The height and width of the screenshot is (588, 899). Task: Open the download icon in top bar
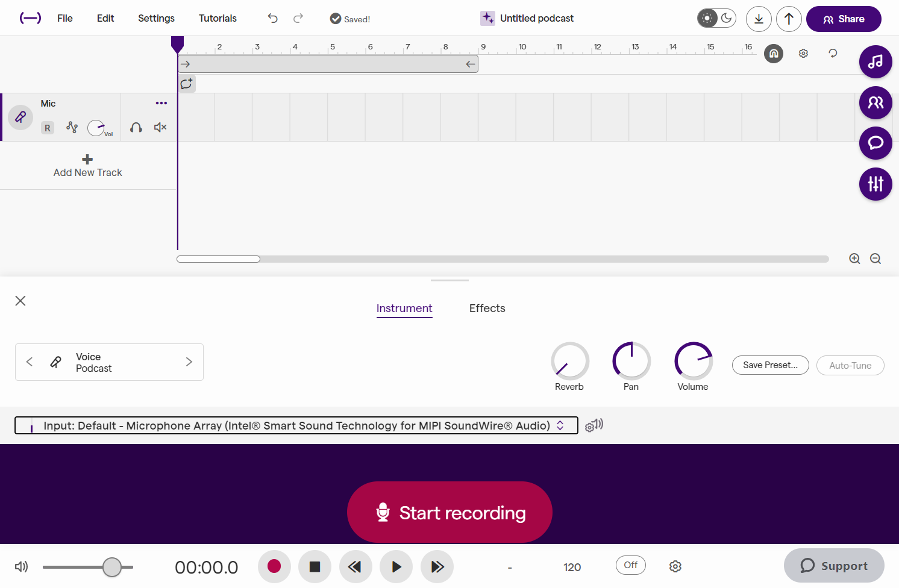coord(759,19)
